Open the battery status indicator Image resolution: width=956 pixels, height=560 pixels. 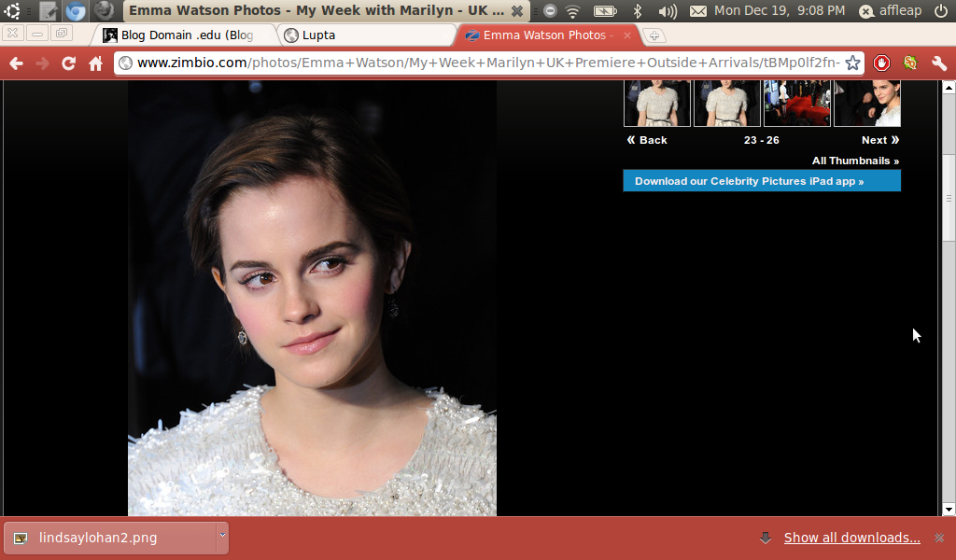[605, 11]
